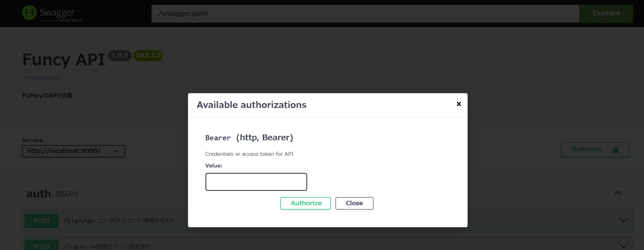The width and height of the screenshot is (644, 250).
Task: Open the Servers dropdown showing http://localhost:9000/
Action: tap(74, 151)
